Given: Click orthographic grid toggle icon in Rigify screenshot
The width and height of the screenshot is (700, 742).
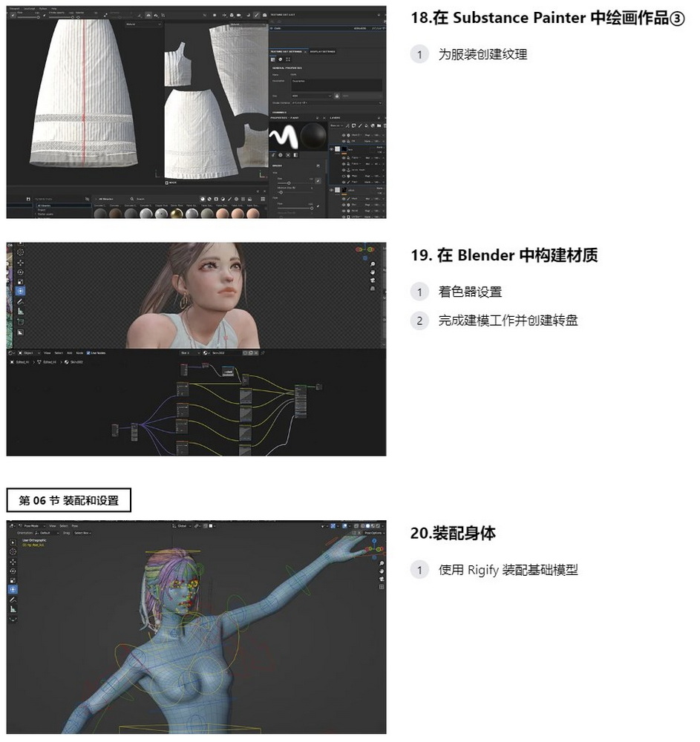Looking at the screenshot, I should [x=382, y=587].
